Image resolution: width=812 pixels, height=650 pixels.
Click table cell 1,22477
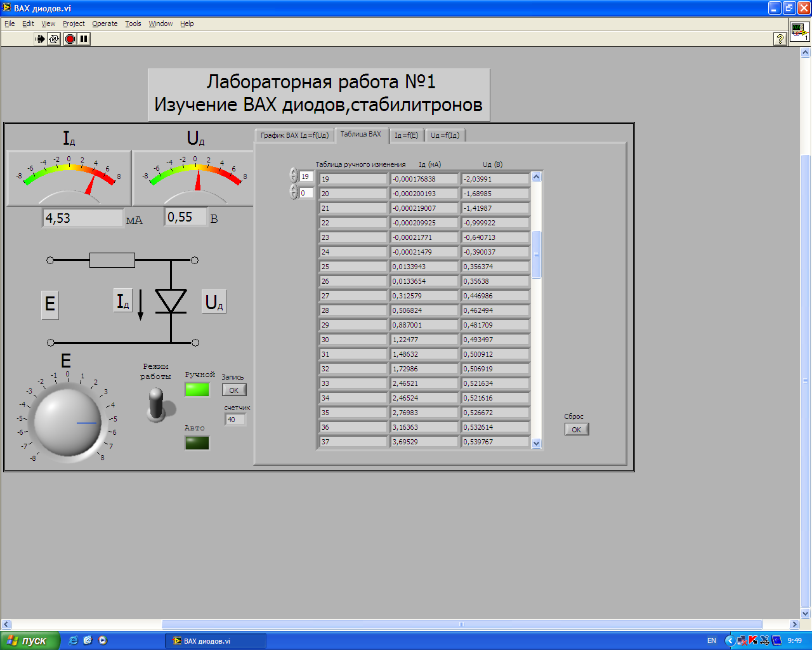pos(424,340)
